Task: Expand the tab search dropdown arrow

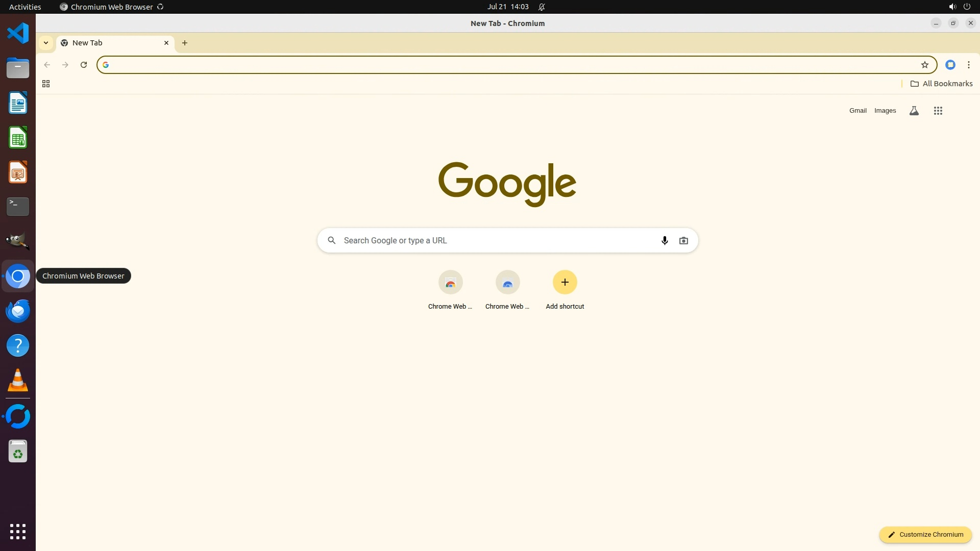Action: point(46,43)
